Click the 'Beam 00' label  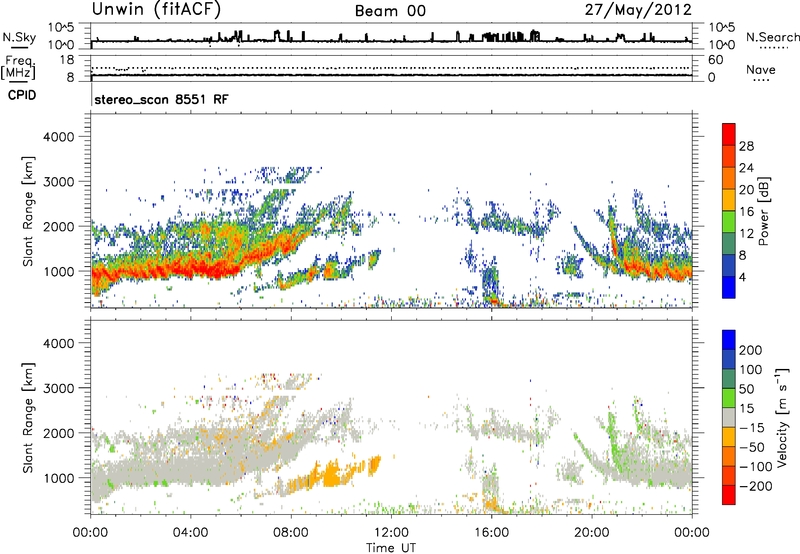(390, 11)
